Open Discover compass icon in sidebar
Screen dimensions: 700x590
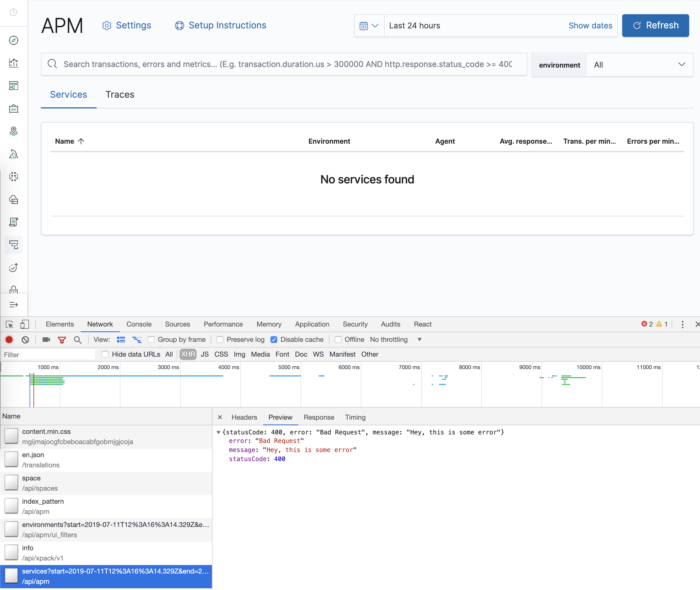click(x=13, y=41)
